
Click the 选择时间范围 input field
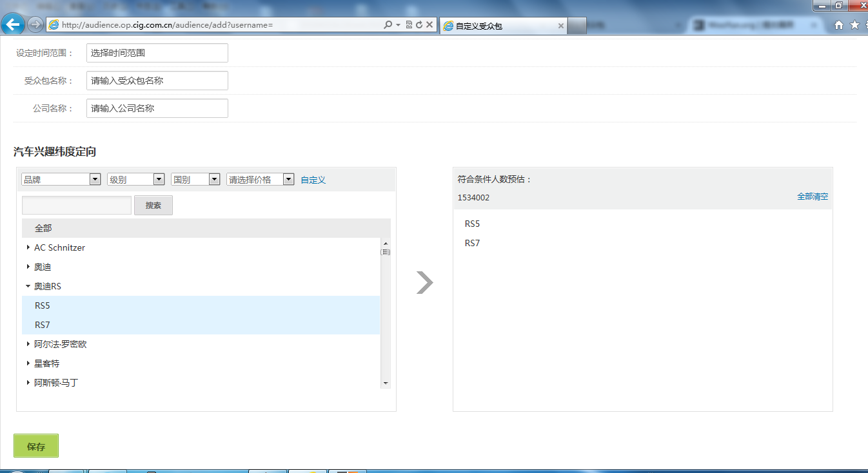[157, 53]
